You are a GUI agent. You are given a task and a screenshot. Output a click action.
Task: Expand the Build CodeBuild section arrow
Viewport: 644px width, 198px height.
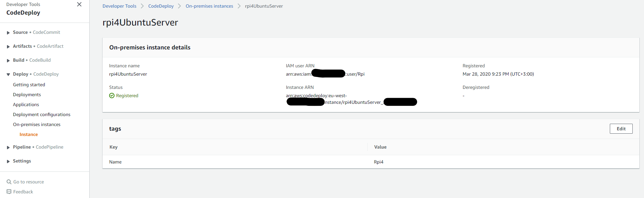tap(8, 60)
